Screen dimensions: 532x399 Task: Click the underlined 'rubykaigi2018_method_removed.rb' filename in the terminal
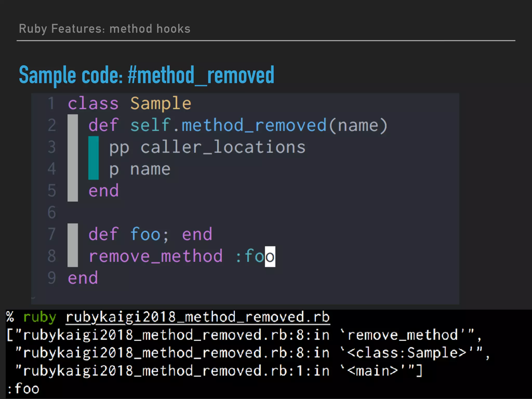tap(197, 317)
